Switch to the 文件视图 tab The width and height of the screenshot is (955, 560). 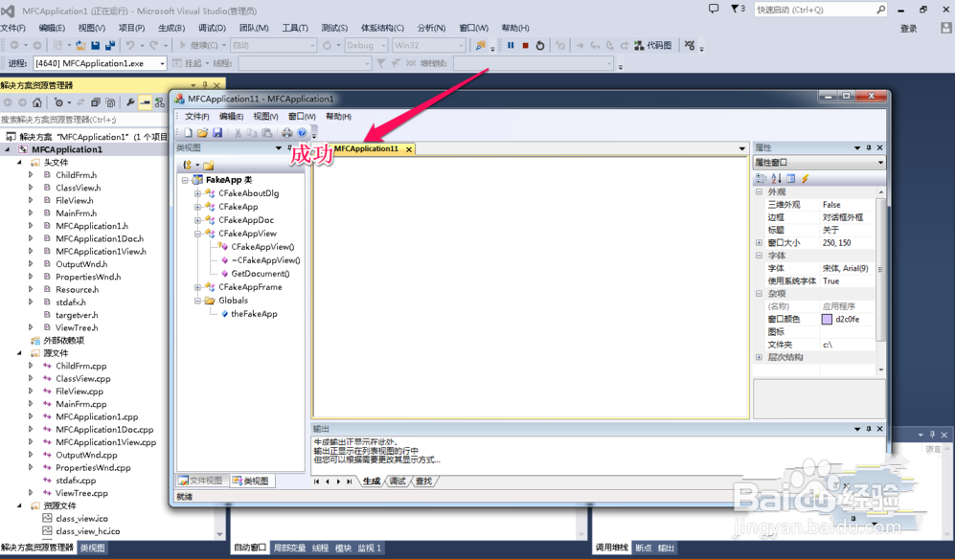[201, 481]
